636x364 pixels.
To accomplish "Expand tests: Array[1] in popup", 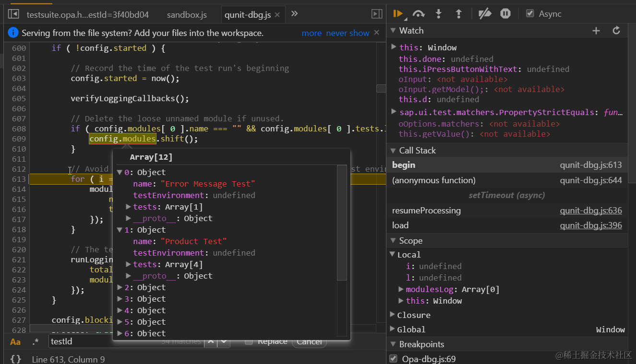I will pos(128,207).
